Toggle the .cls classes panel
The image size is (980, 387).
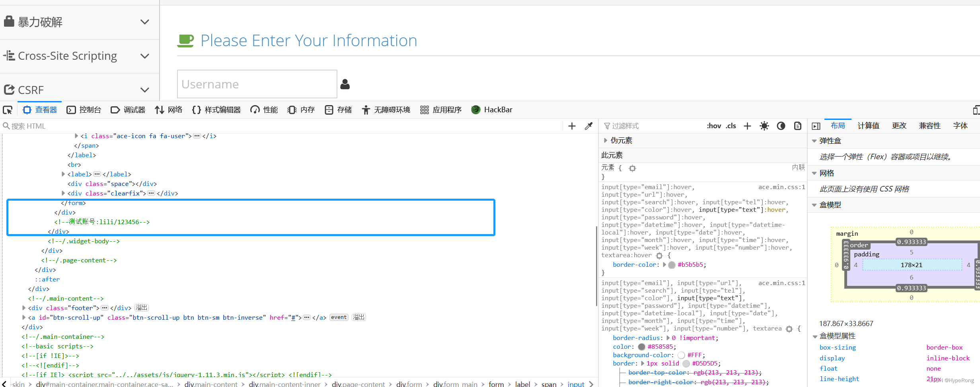click(731, 126)
